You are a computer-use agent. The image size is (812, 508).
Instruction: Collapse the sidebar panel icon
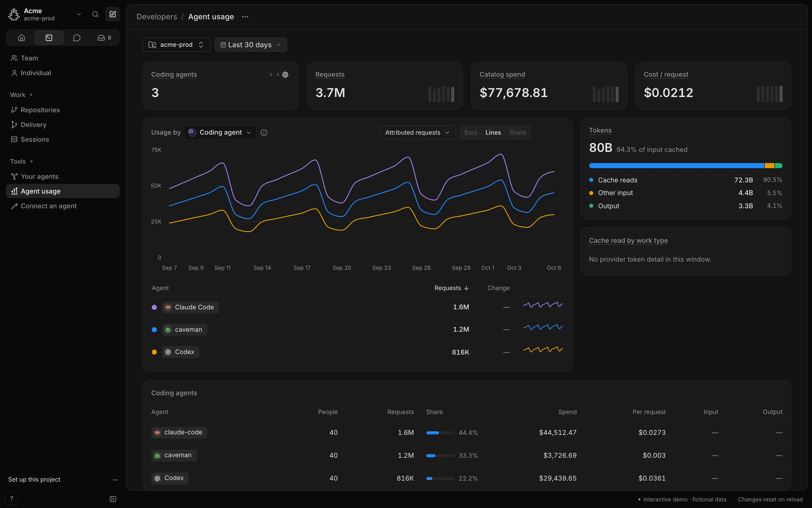click(113, 499)
